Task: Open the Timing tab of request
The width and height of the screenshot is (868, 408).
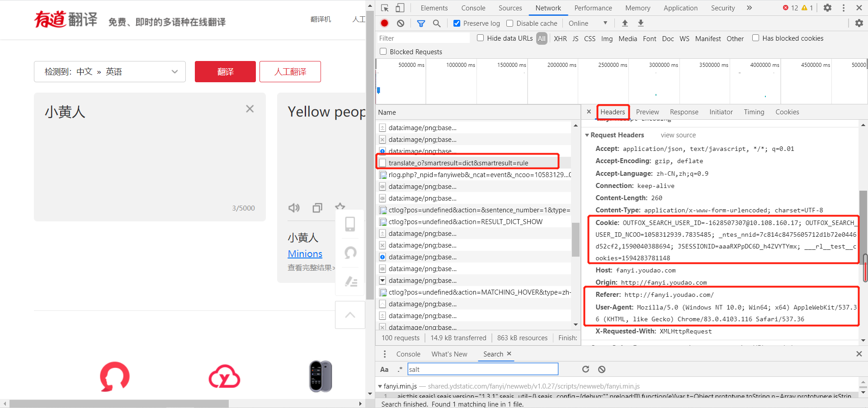Action: pos(754,112)
